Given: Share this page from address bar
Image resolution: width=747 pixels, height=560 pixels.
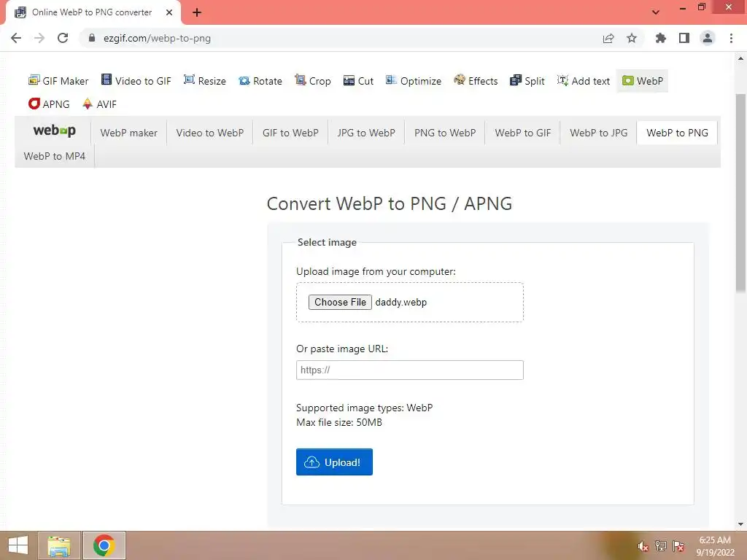Looking at the screenshot, I should [x=608, y=38].
